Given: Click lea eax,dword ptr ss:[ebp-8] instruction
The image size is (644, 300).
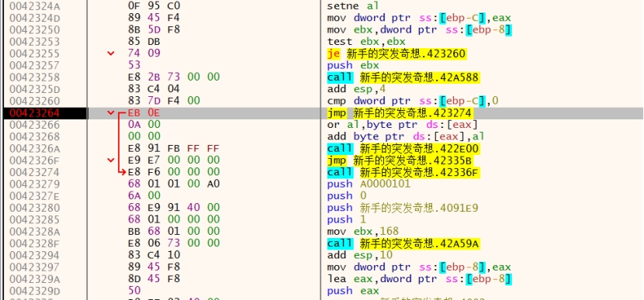Looking at the screenshot, I should click(419, 279).
